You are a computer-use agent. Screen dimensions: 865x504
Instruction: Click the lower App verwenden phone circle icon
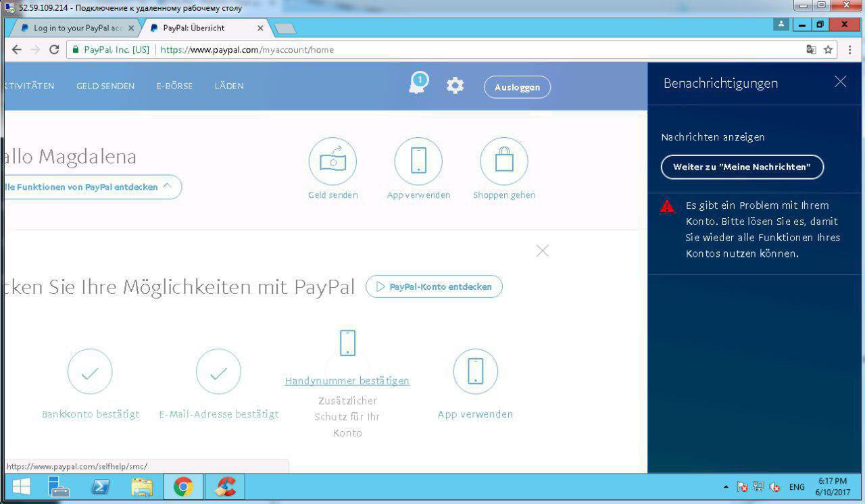click(475, 372)
